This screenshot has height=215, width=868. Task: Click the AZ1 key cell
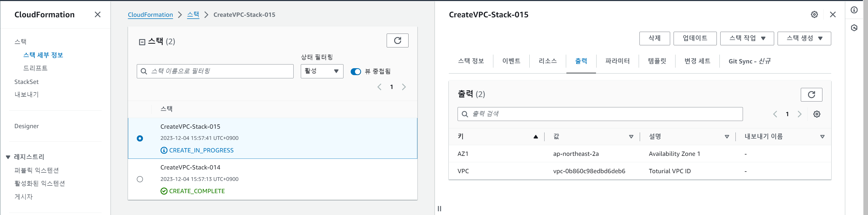pos(463,154)
